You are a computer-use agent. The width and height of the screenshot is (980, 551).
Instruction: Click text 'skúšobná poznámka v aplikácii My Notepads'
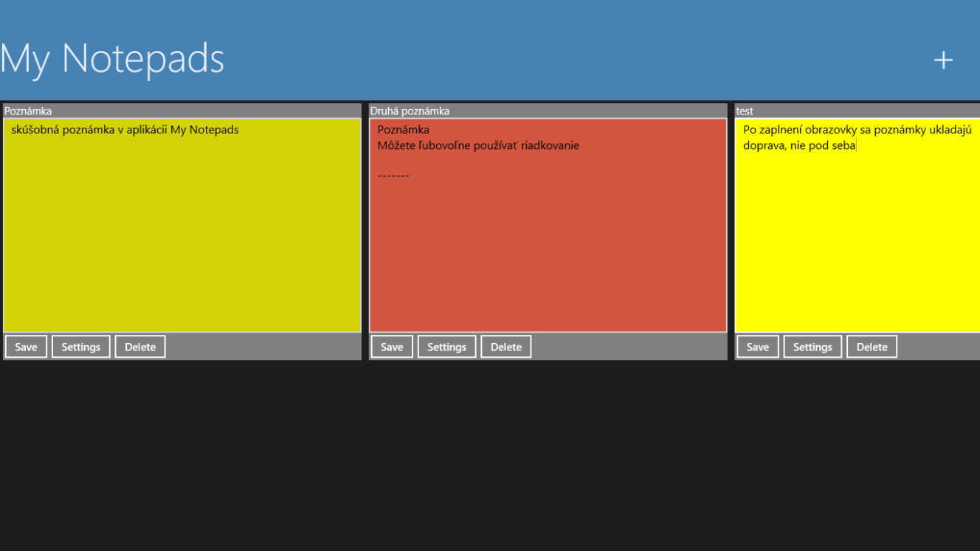[x=125, y=130]
